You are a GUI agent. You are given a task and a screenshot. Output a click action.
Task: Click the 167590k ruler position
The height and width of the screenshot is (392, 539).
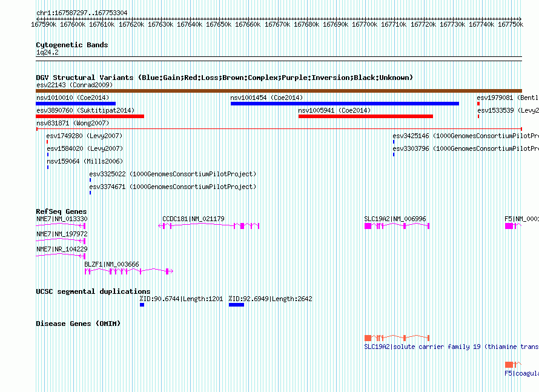44,24
